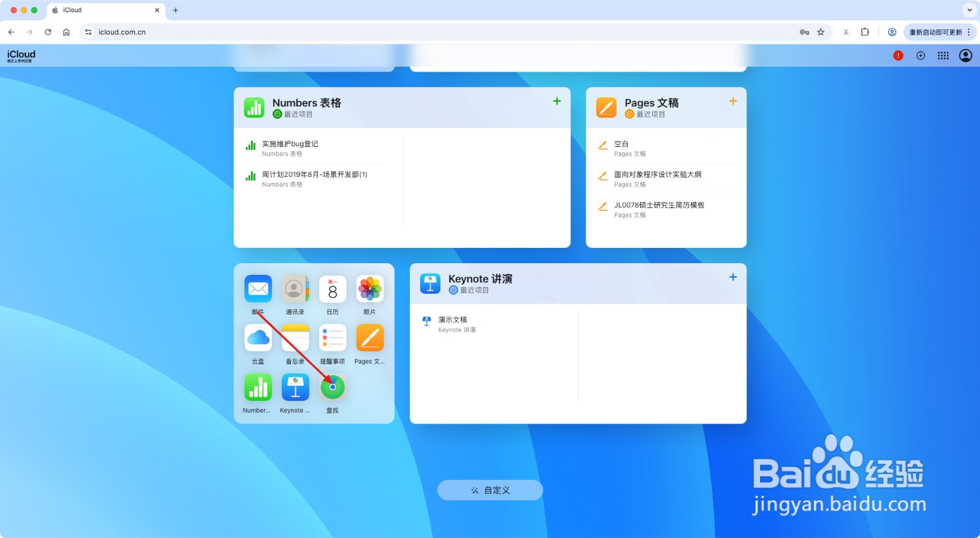The width and height of the screenshot is (980, 538).
Task: Click the Keynote 讲演 tile title
Action: click(480, 279)
